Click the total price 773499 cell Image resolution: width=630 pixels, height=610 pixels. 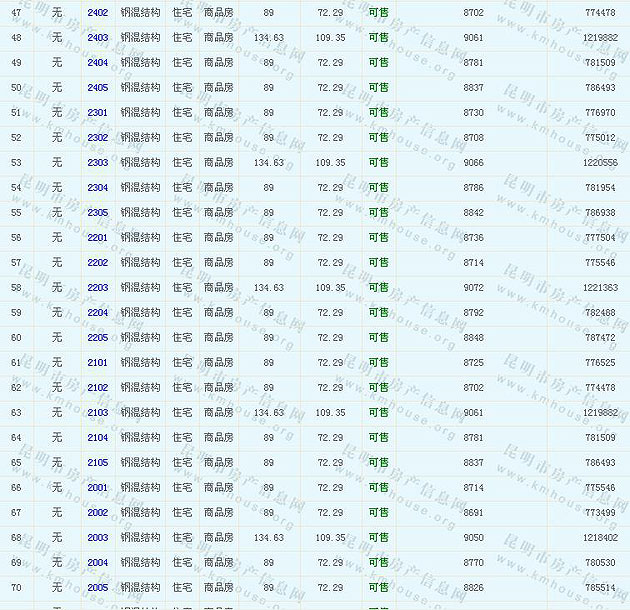coord(600,513)
